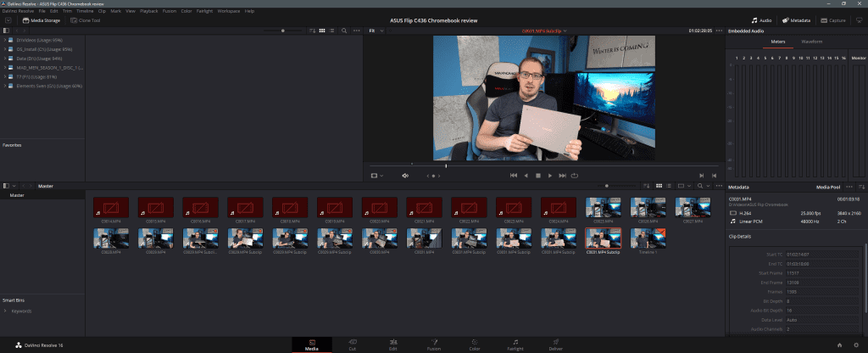Switch to the Waveform tab
Image resolution: width=868 pixels, height=353 pixels.
coord(811,42)
